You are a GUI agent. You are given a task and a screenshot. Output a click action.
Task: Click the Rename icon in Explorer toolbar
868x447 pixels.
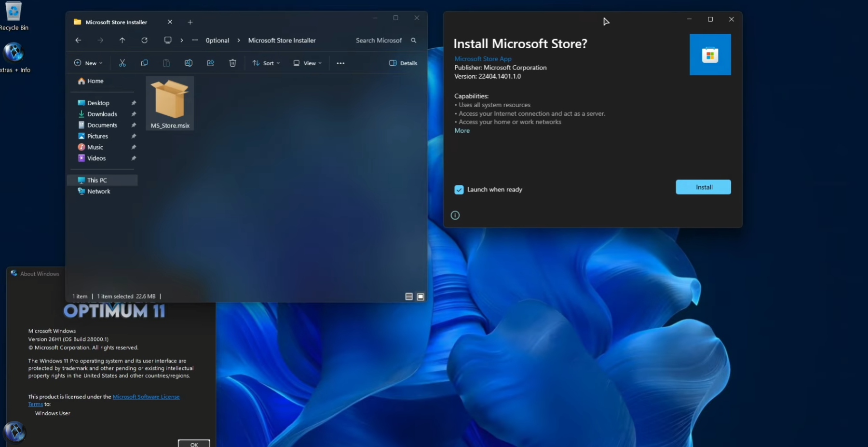[189, 63]
